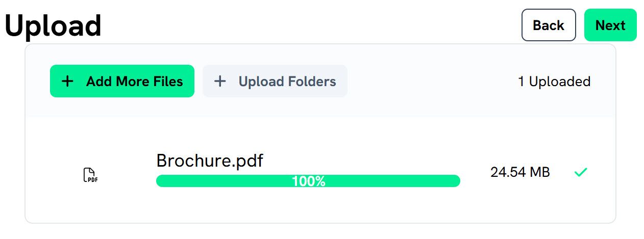Viewport: 644px width, 239px height.
Task: Click the Upload page heading
Action: coord(53,25)
